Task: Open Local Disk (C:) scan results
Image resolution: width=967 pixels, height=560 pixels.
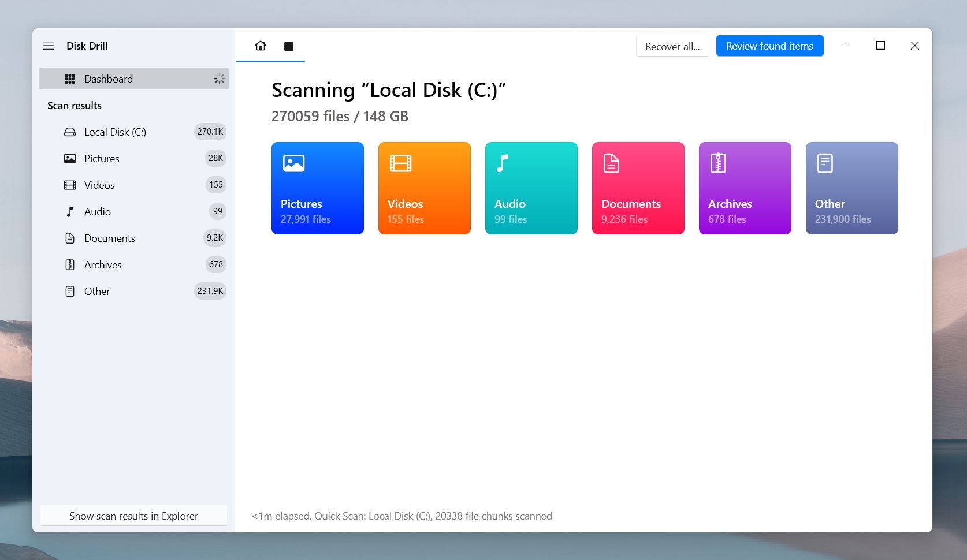Action: pos(133,132)
